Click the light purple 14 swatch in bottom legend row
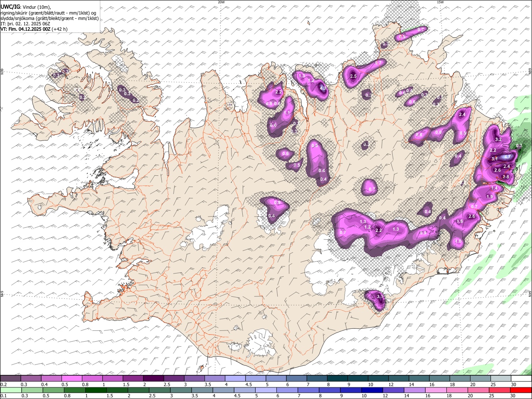Image resolution: width=532 pixels, height=399 pixels. coord(414,390)
